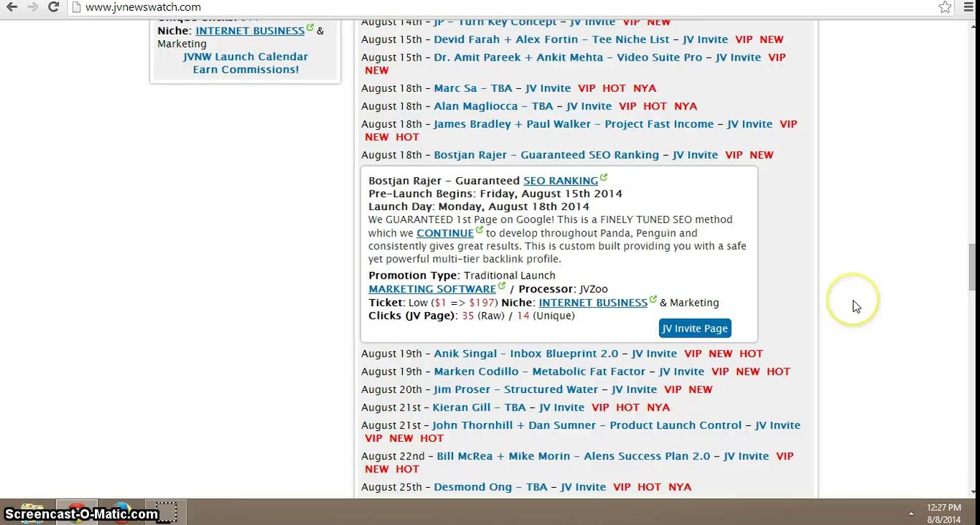Click the page's vertical scrollbar thumb
Viewport: 980px width, 525px height.
[971, 267]
